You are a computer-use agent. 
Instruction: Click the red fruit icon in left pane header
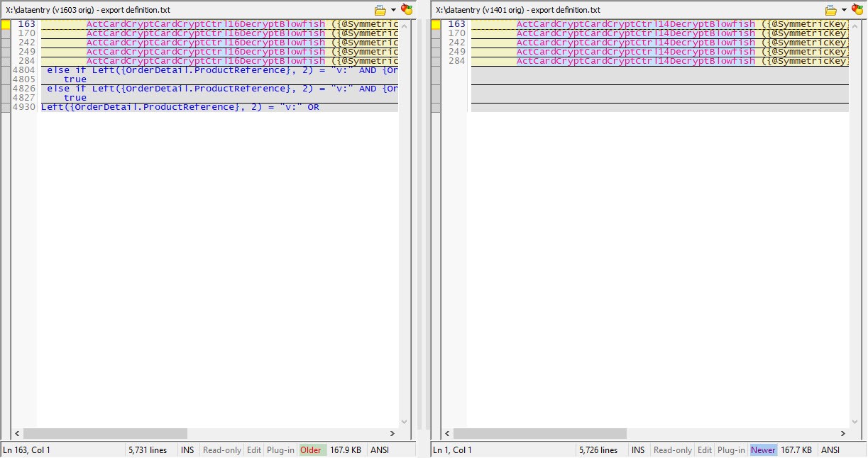(x=407, y=10)
